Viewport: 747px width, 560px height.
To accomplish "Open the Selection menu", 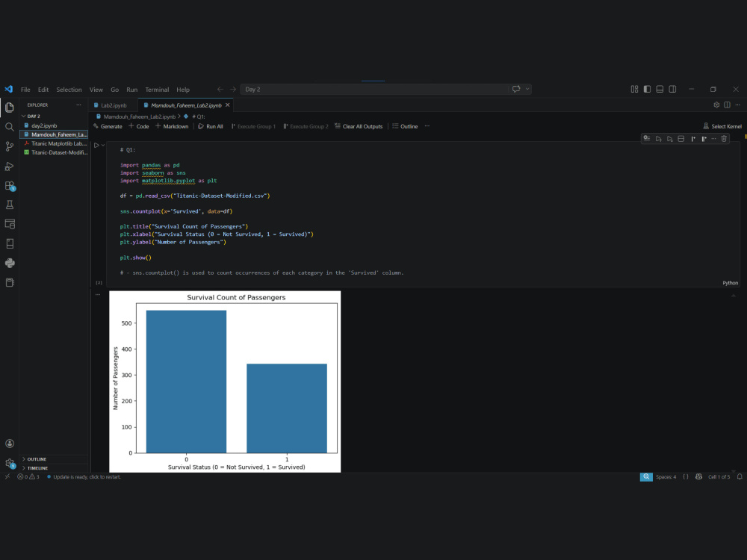I will click(x=69, y=90).
